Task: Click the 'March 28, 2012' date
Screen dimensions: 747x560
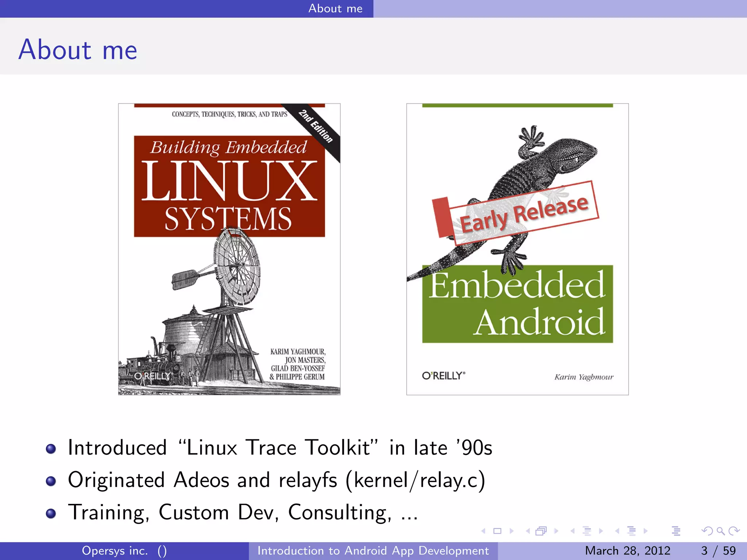Action: pyautogui.click(x=628, y=551)
